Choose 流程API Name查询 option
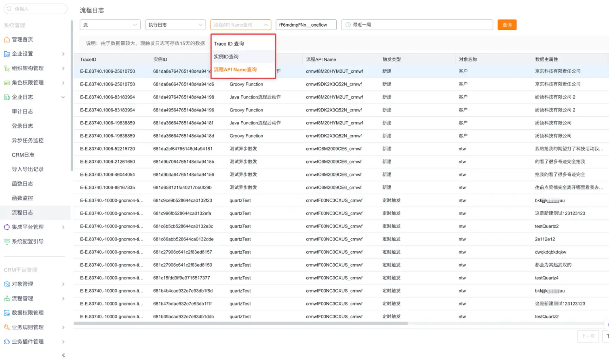Image resolution: width=609 pixels, height=364 pixels. 235,70
